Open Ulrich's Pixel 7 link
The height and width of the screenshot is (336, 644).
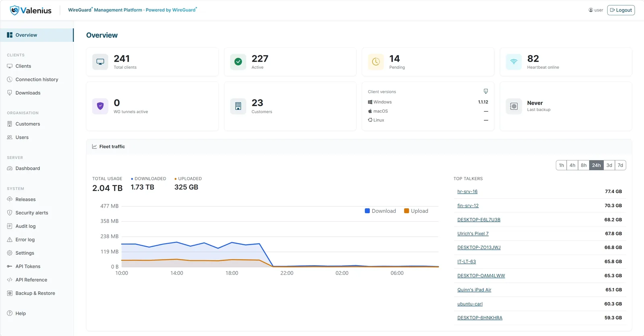pos(473,233)
